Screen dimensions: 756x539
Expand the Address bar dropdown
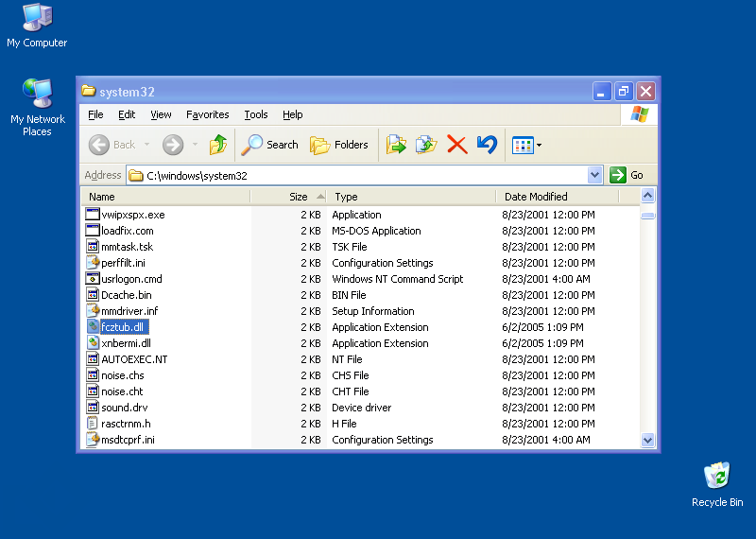pyautogui.click(x=594, y=175)
